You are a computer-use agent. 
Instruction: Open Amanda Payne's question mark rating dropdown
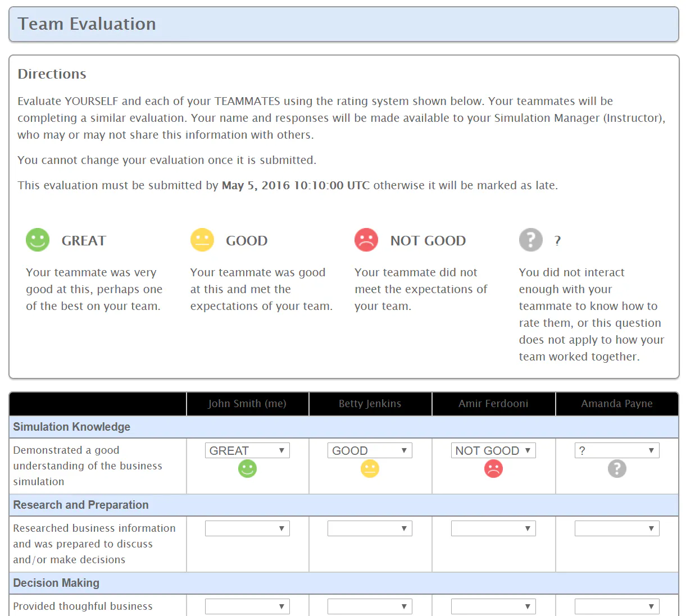point(617,450)
